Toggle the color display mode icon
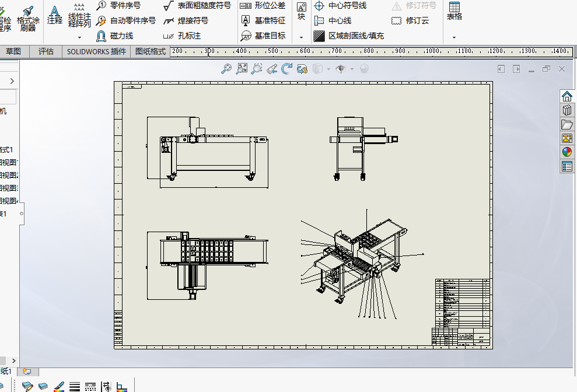 122,387
